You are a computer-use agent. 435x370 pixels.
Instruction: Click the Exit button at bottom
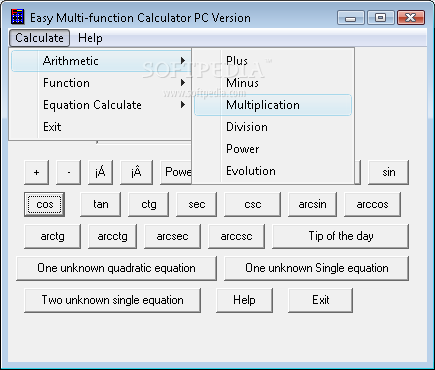tap(321, 300)
